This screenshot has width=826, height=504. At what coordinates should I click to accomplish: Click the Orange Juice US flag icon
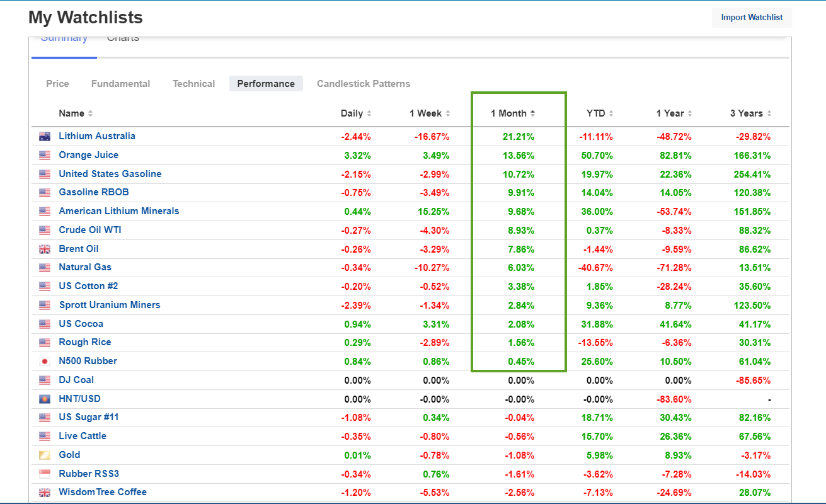(x=45, y=155)
